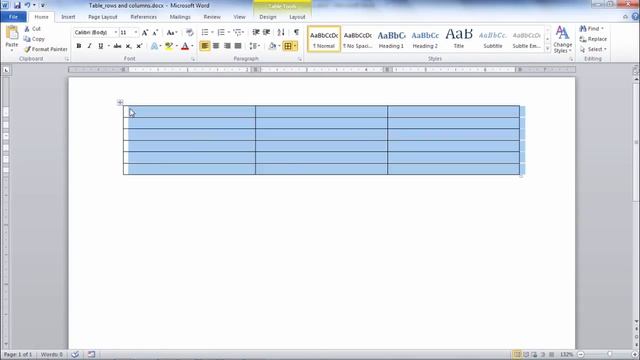640x360 pixels.
Task: Apply the red font color
Action: (185, 46)
